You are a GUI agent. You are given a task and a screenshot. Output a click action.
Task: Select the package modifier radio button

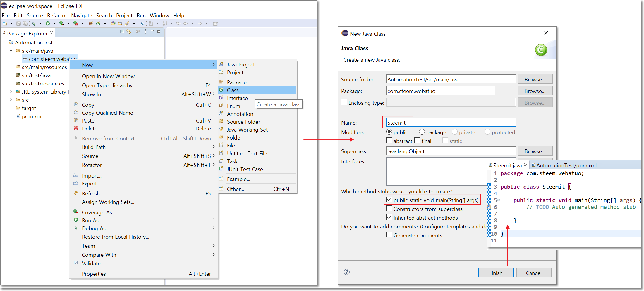pyautogui.click(x=422, y=132)
